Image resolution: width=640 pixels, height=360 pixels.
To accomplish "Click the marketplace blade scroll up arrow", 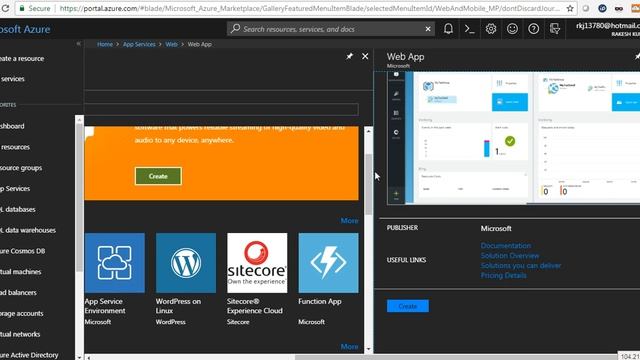I will 369,131.
